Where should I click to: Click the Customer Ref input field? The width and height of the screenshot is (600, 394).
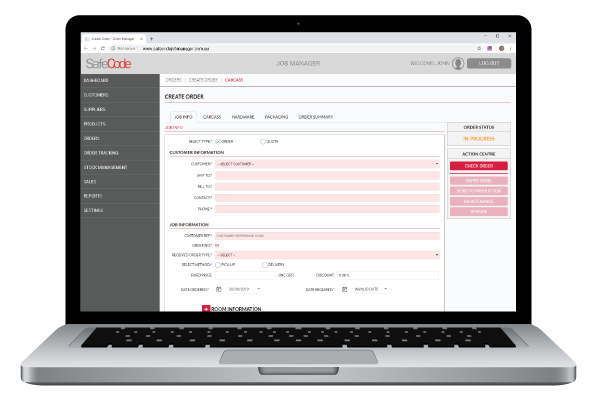click(327, 236)
